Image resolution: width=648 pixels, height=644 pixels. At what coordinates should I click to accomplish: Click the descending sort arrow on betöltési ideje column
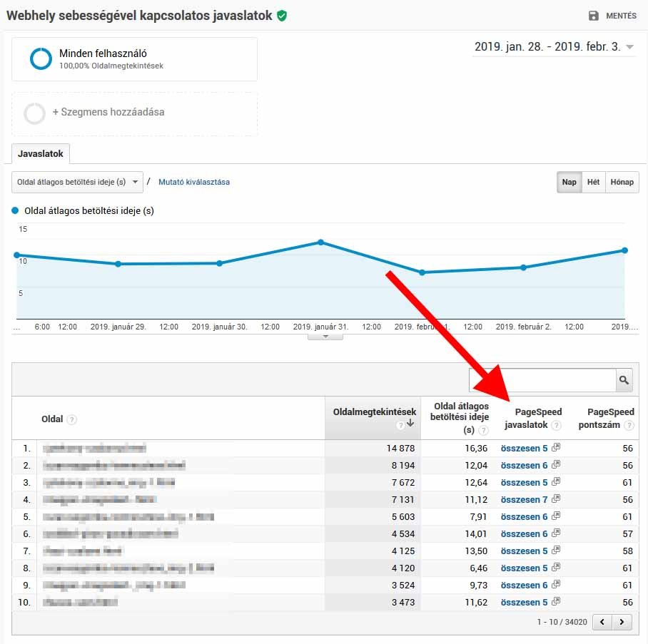pyautogui.click(x=411, y=424)
